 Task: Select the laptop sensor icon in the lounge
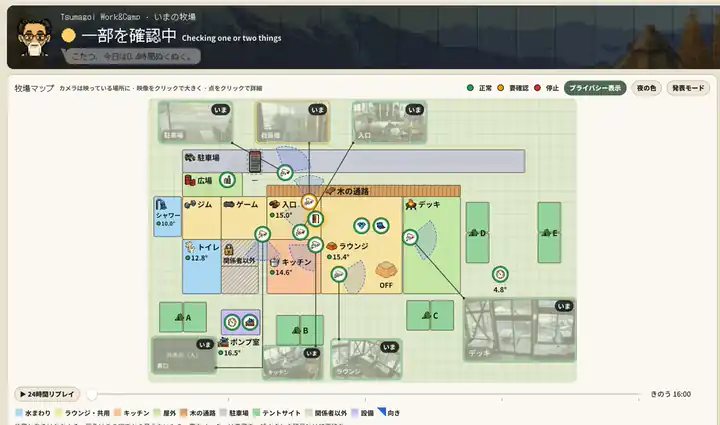click(381, 225)
